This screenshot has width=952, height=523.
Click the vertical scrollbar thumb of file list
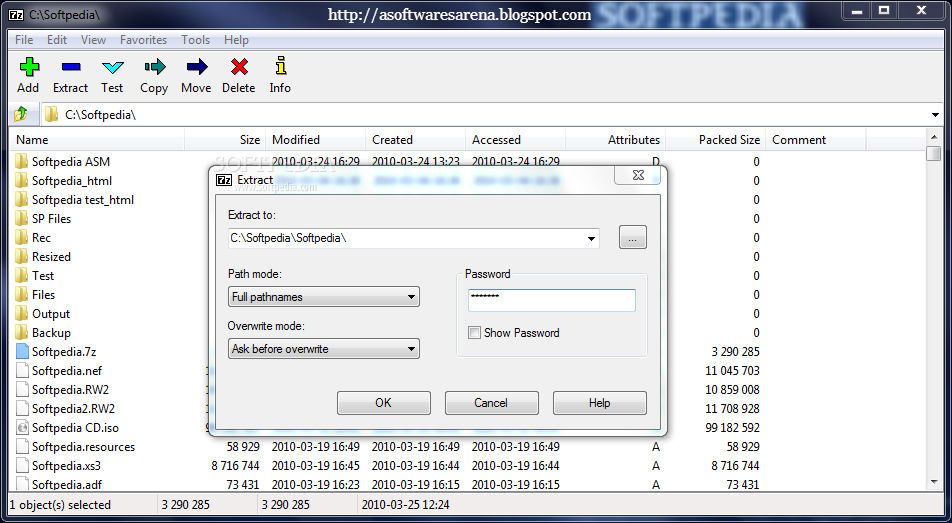tap(934, 153)
